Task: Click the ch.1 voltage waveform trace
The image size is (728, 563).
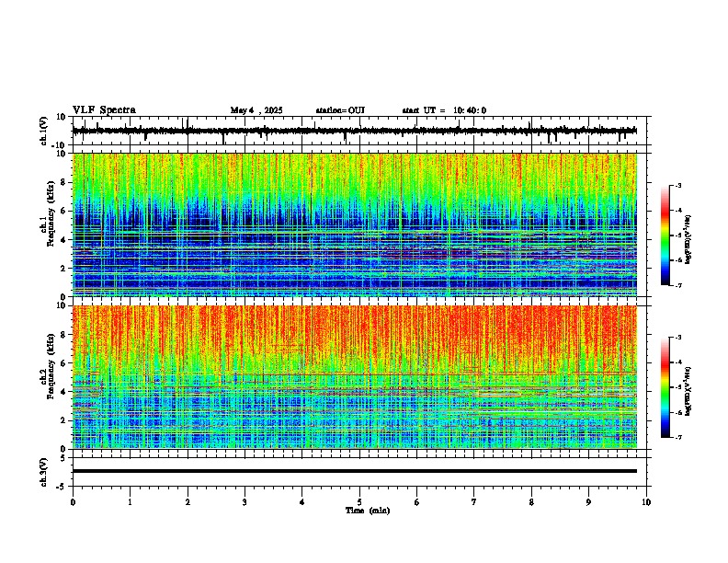Action: coord(355,131)
